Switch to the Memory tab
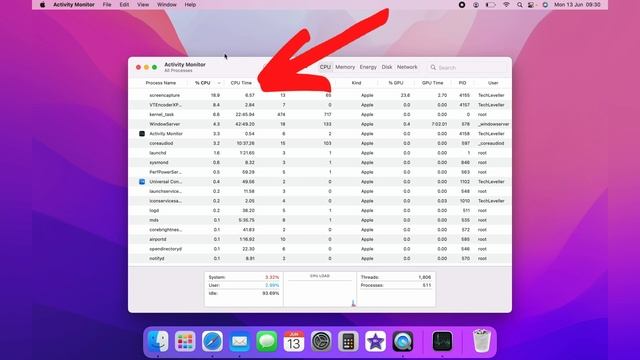The image size is (640, 360). [345, 67]
